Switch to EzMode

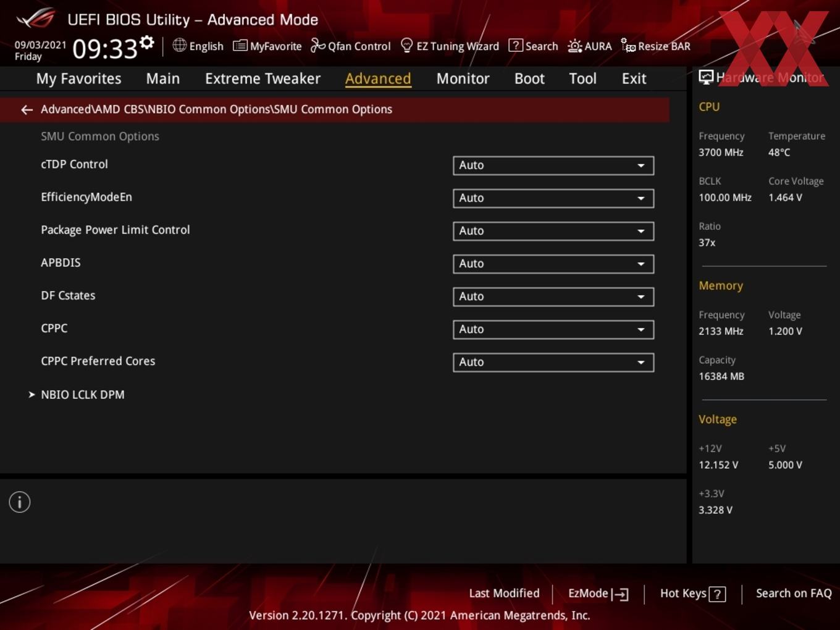[598, 594]
